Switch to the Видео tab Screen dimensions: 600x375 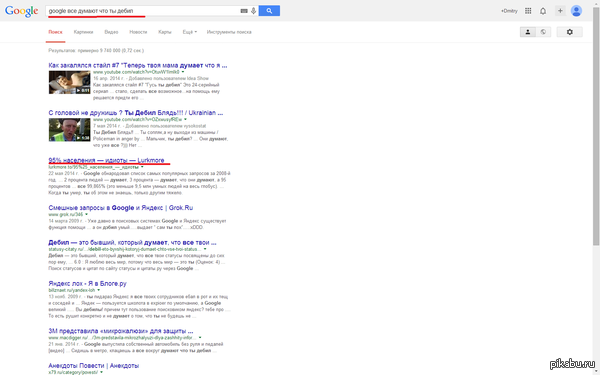(111, 32)
